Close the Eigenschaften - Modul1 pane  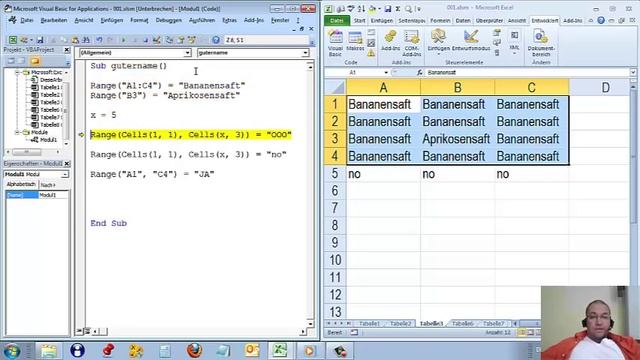(67, 164)
